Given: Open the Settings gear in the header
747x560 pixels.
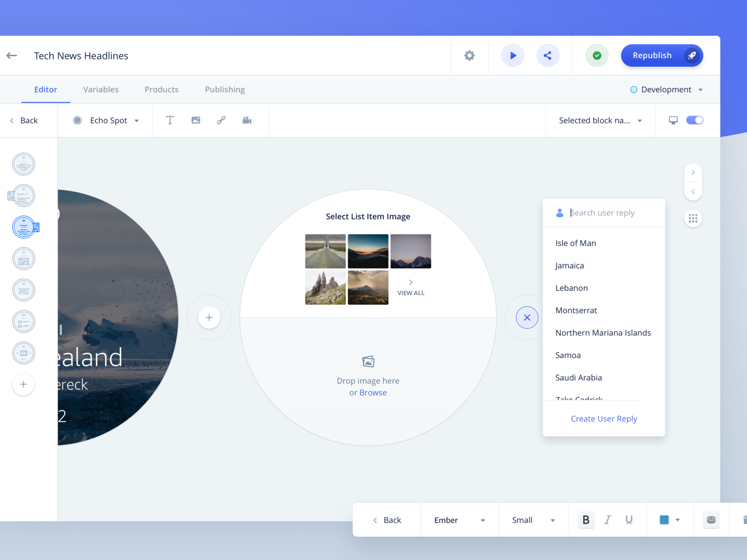Looking at the screenshot, I should (x=469, y=55).
